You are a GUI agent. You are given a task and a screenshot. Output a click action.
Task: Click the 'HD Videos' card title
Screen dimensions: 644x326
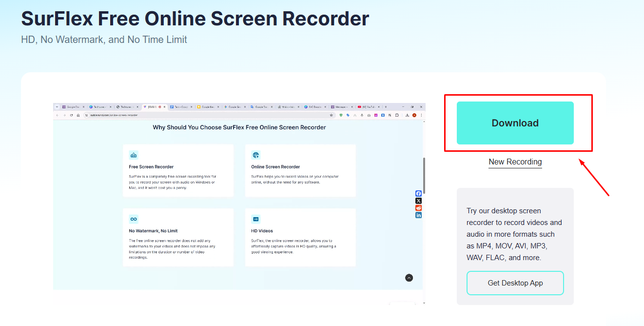262,231
